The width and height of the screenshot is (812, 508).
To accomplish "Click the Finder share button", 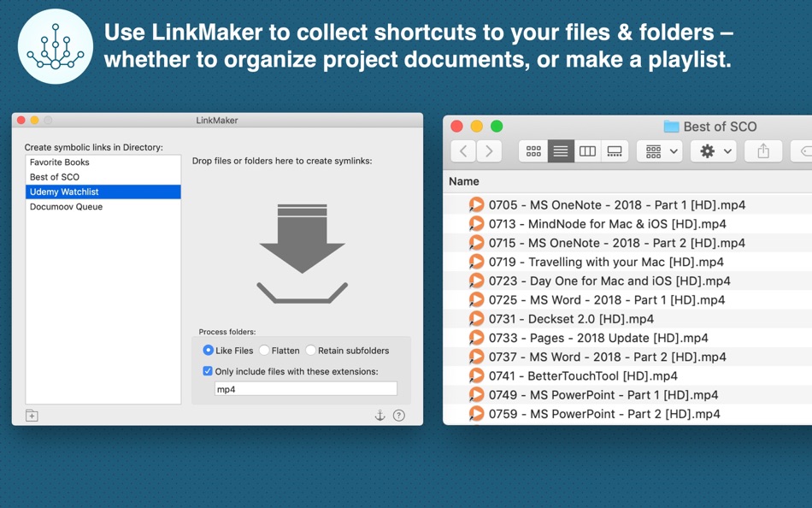I will point(763,151).
